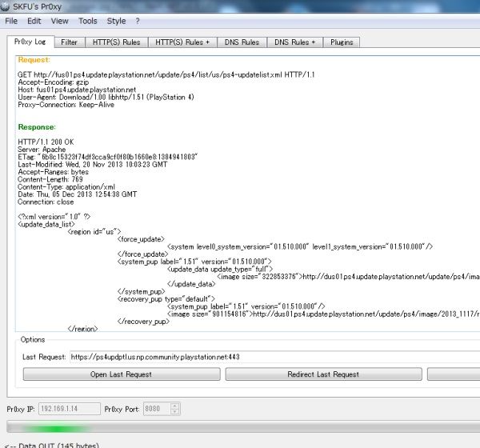Open the Tools menu
This screenshot has height=448, width=480.
(88, 21)
